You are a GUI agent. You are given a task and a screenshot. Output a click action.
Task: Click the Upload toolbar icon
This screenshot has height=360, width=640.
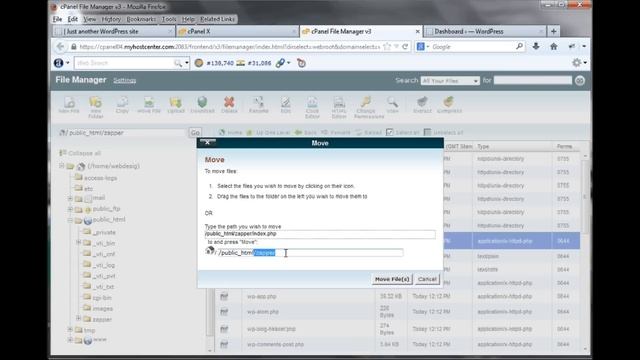coord(176,105)
